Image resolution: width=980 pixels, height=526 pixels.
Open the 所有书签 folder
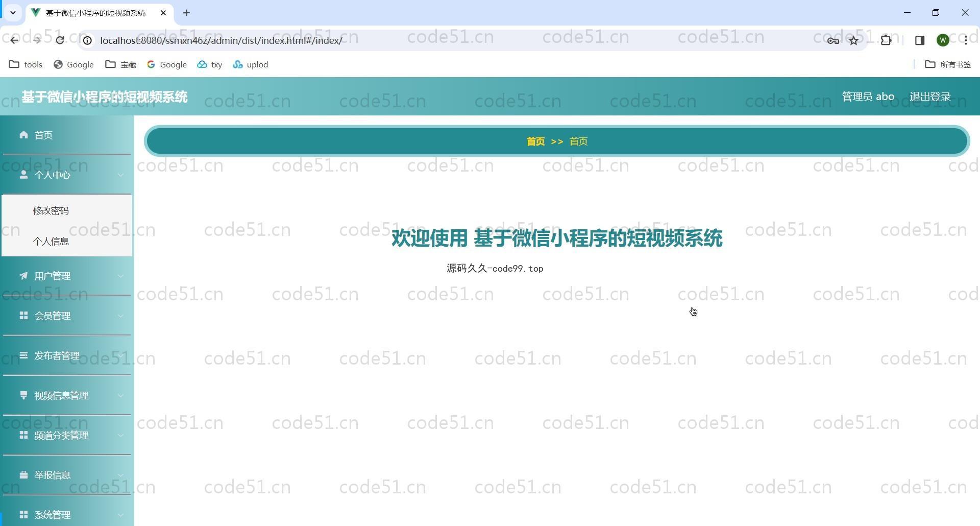pyautogui.click(x=948, y=64)
